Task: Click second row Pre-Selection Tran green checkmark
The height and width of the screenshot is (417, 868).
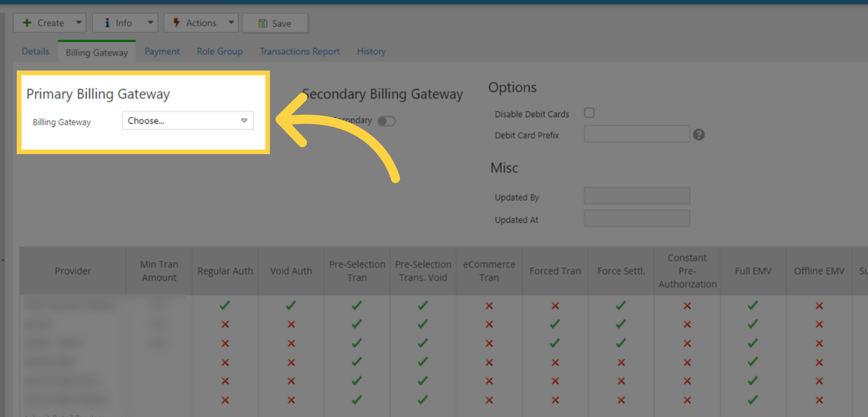Action: 357,324
